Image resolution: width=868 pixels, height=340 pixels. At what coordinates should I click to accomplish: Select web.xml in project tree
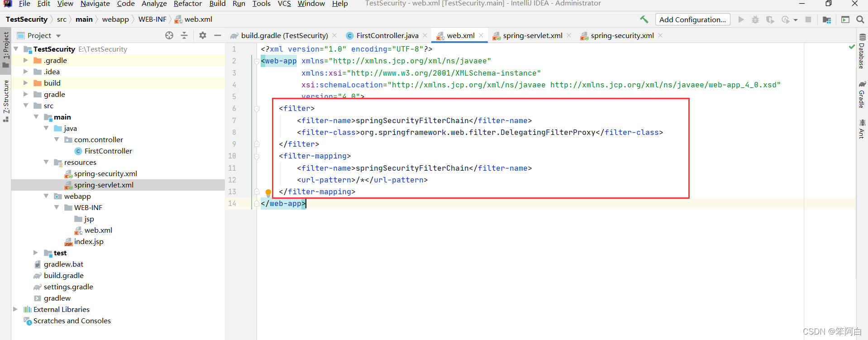98,230
